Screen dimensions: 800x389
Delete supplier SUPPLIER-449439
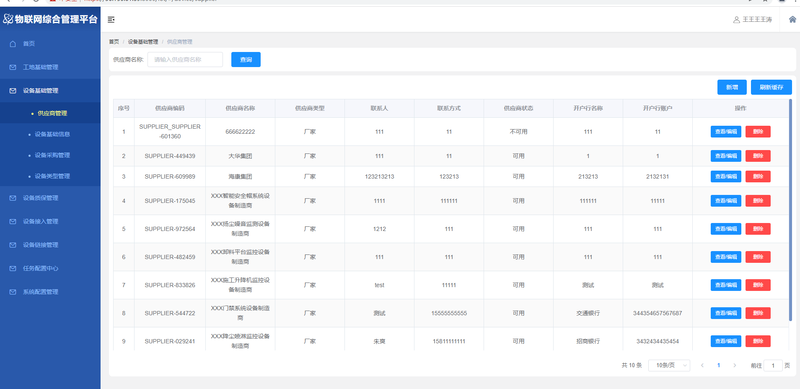(x=758, y=156)
